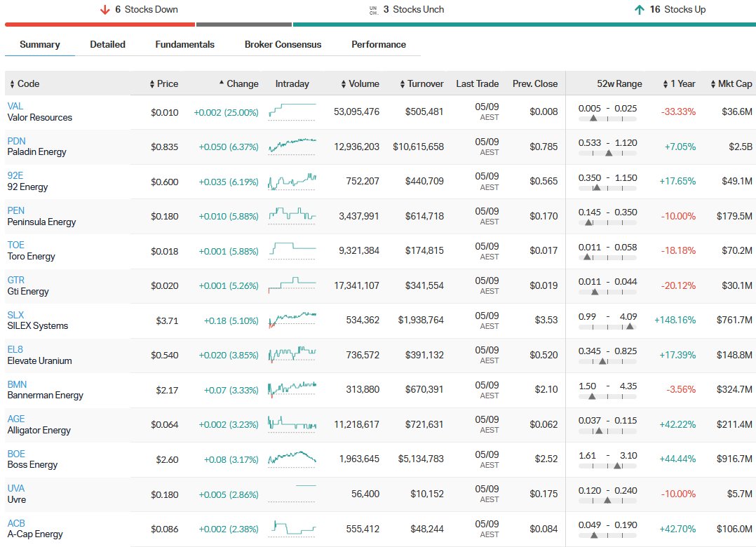
Task: Click 92 Energy intraday chart
Action: point(292,182)
